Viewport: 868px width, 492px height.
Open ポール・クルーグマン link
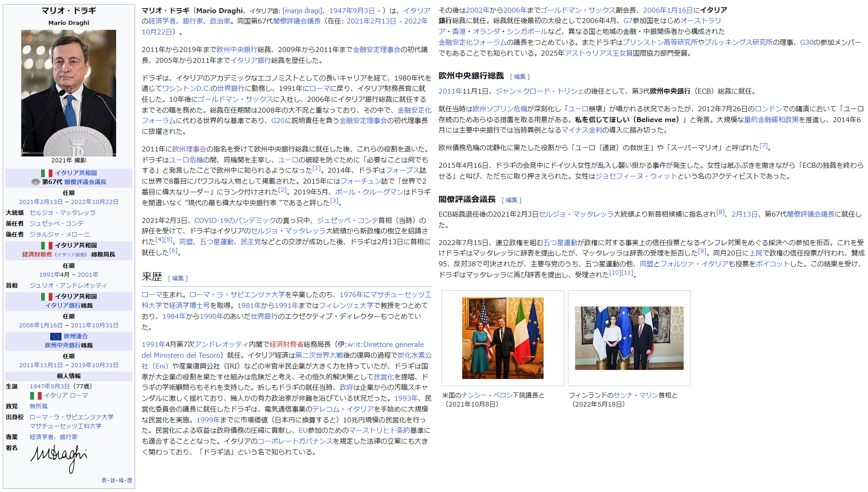(369, 192)
